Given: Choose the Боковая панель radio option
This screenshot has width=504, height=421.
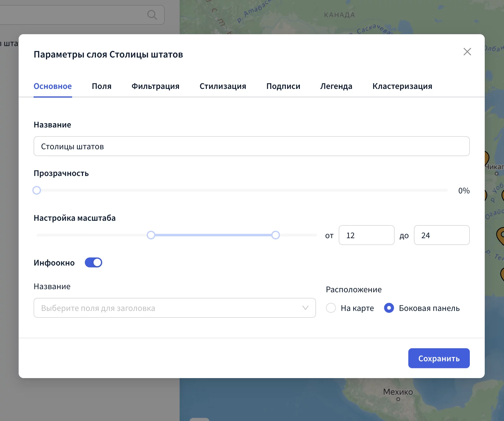Looking at the screenshot, I should click(389, 308).
